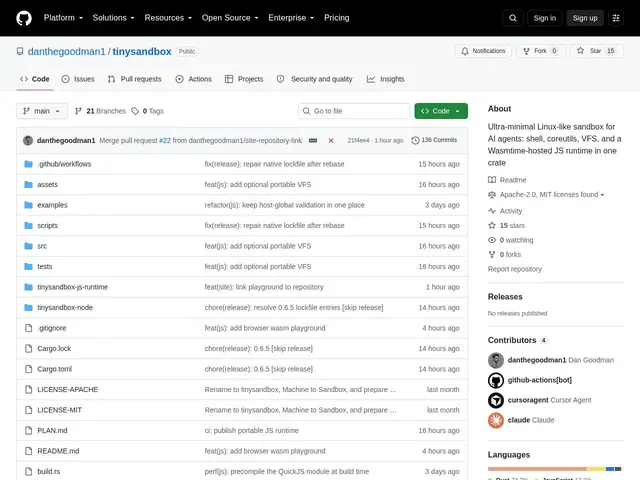Viewport: 640px width, 480px height.
Task: Click the failed status X on latest commit
Action: click(x=331, y=140)
